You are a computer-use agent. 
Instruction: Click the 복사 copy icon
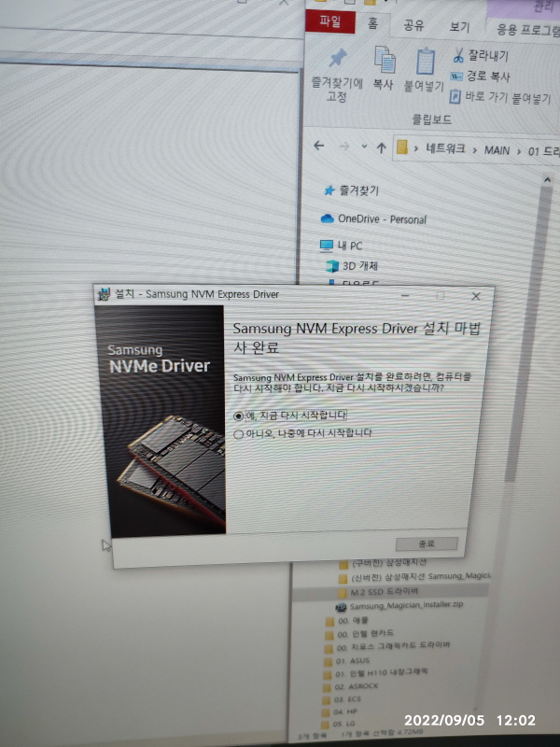(x=385, y=59)
